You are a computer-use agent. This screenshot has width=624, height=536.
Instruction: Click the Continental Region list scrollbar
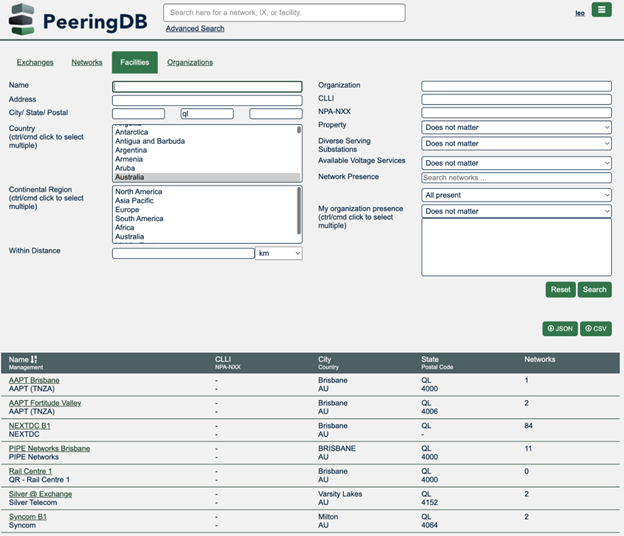tap(299, 211)
